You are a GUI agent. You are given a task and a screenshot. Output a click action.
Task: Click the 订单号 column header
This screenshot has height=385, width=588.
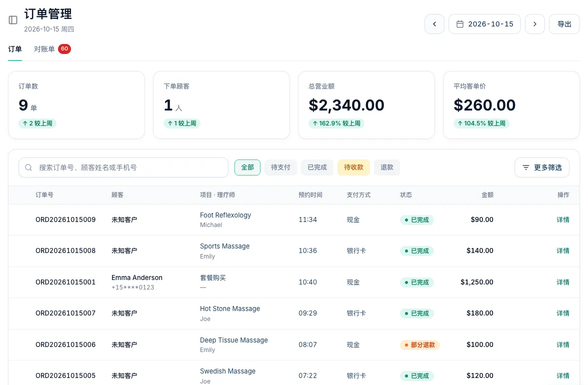point(44,195)
